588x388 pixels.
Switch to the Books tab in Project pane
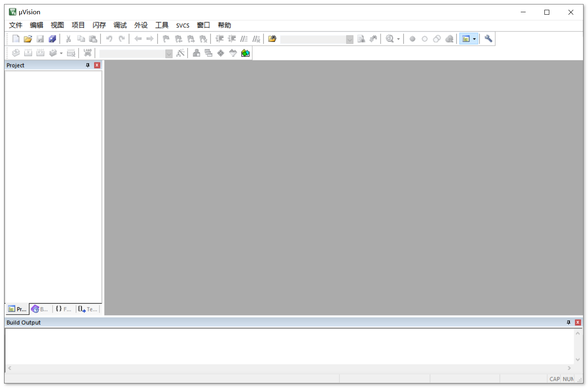click(x=40, y=309)
